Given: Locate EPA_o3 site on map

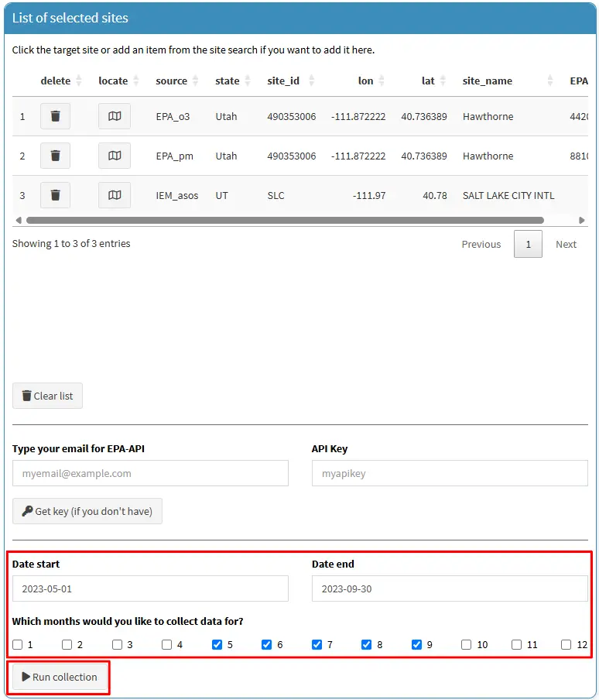Looking at the screenshot, I should point(115,116).
